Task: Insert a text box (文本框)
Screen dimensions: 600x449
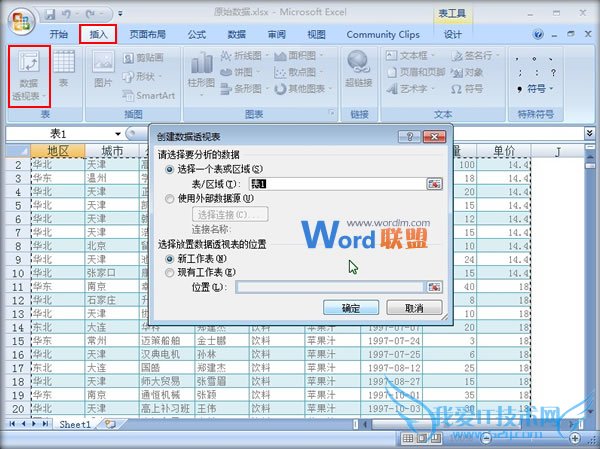Action: (409, 56)
